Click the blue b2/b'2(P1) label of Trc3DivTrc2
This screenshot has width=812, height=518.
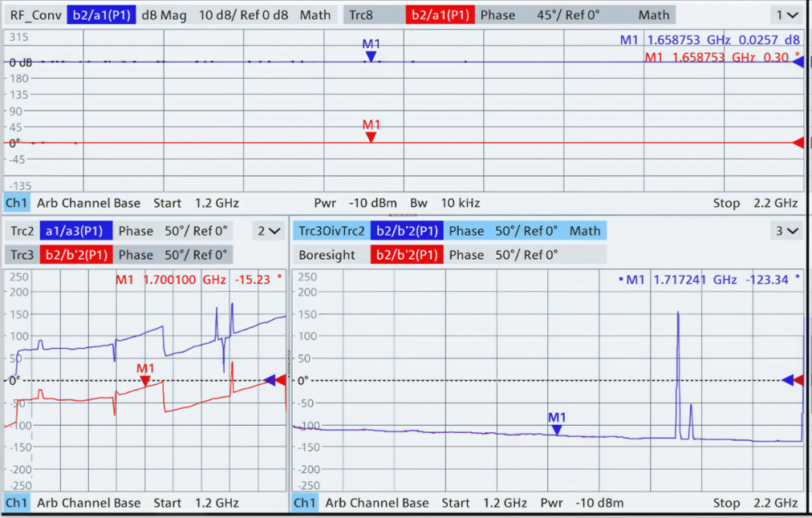click(x=407, y=231)
